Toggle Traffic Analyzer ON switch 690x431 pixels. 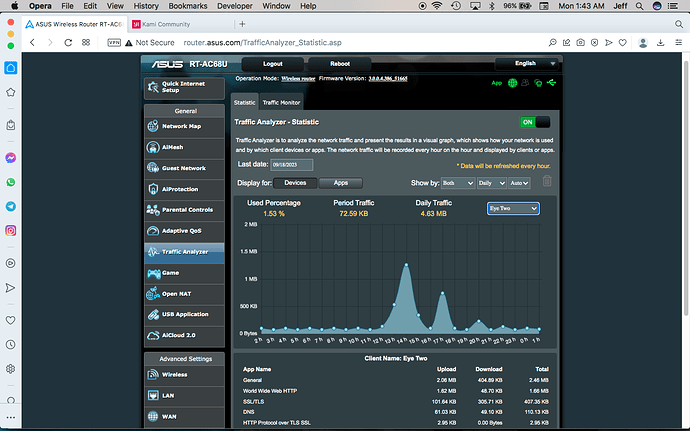pyautogui.click(x=535, y=122)
